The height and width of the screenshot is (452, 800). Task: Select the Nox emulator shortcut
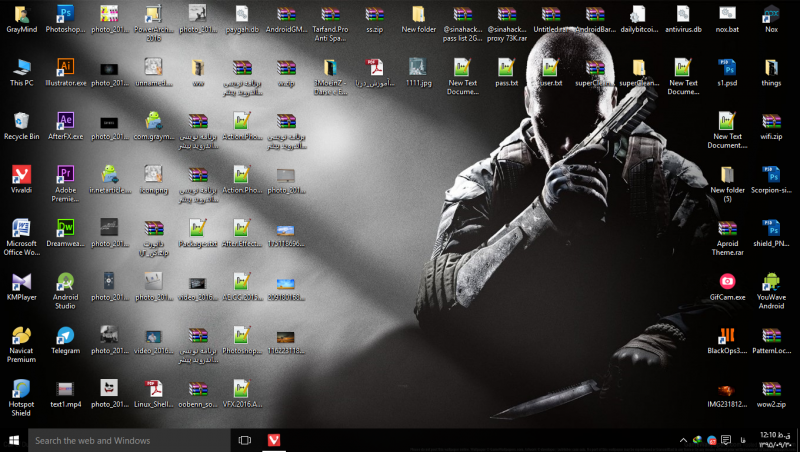[x=771, y=19]
